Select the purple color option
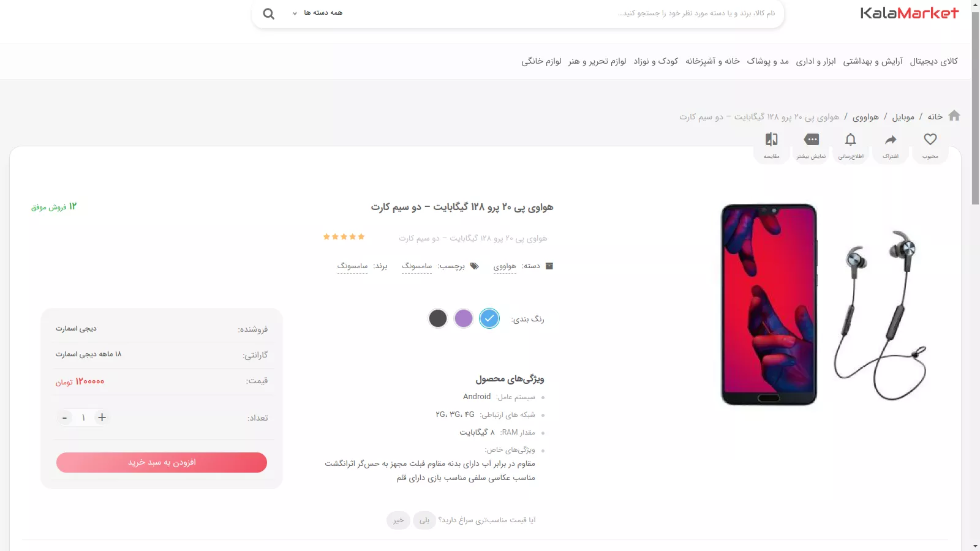The height and width of the screenshot is (551, 980). (x=464, y=318)
